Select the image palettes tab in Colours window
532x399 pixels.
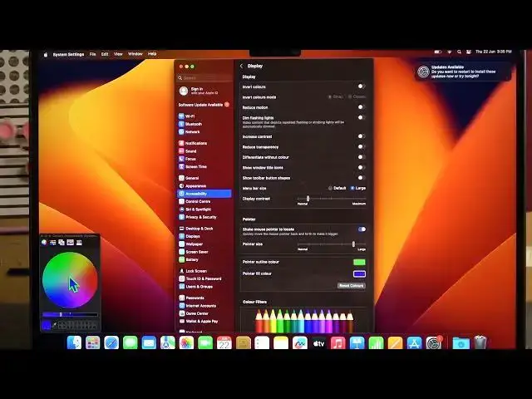click(70, 242)
